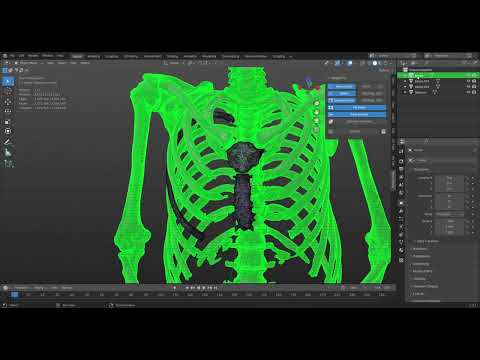The image size is (480, 360).
Task: Open the Tool properties tab
Action: [x=401, y=152]
